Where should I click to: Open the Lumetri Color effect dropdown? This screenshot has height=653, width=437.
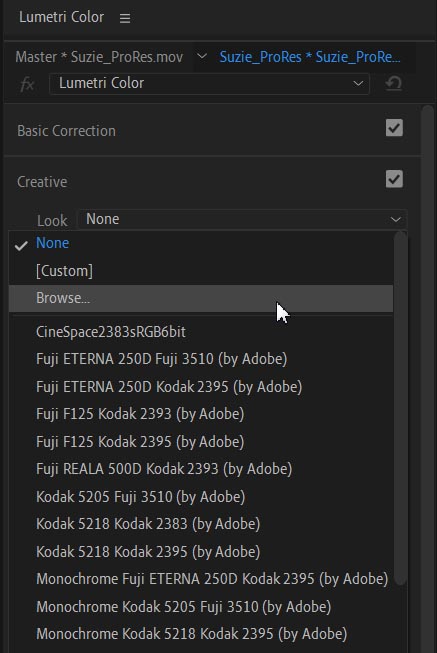(x=209, y=83)
